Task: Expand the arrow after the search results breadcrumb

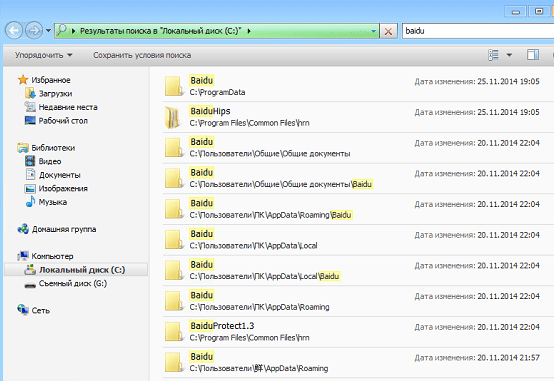Action: point(249,31)
